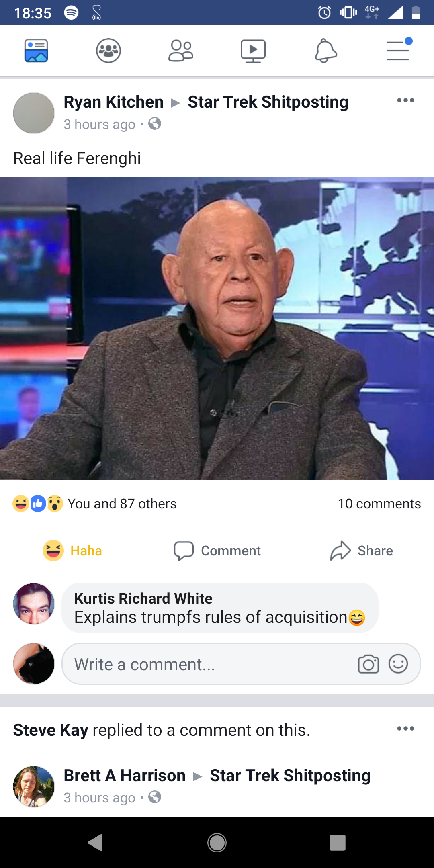
Task: Open the Friends tab icon
Action: [x=181, y=51]
